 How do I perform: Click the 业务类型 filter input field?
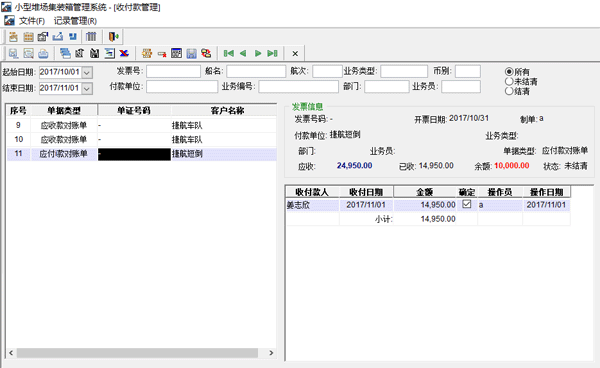[404, 72]
